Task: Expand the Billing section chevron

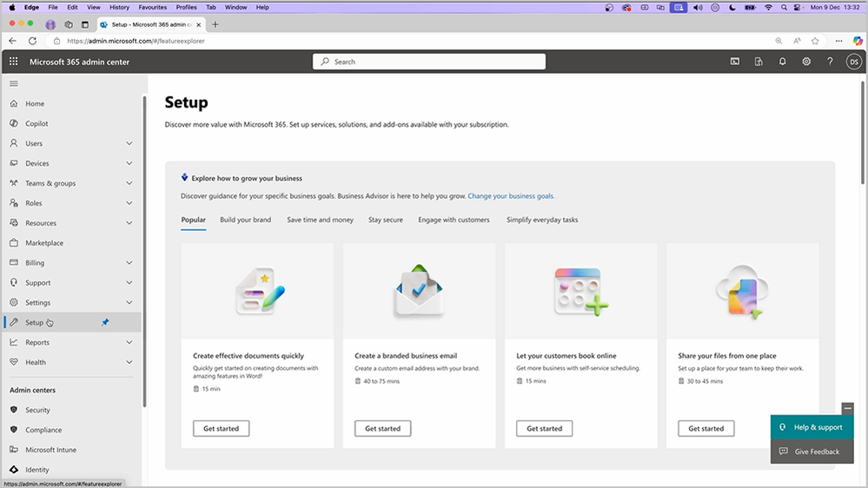Action: (x=129, y=263)
